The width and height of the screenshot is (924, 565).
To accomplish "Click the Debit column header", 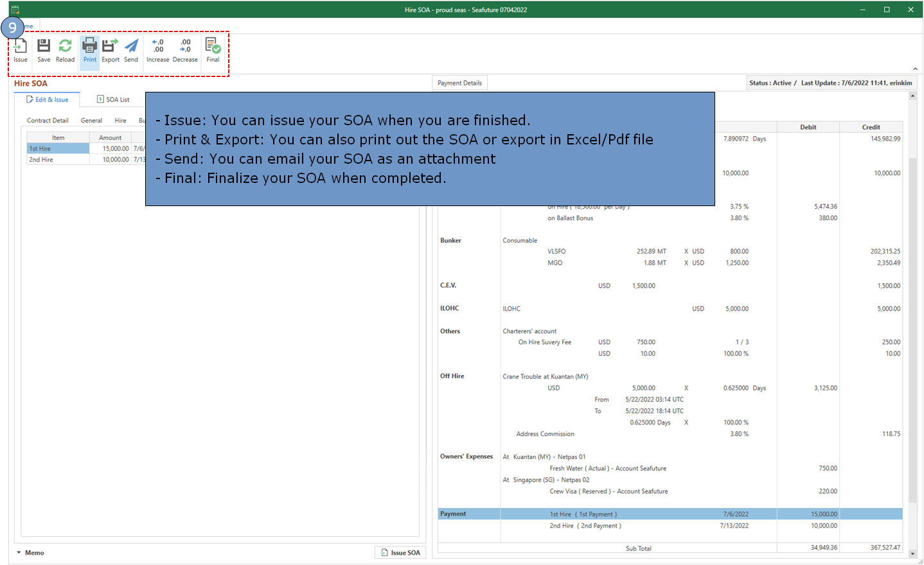I will [x=808, y=127].
